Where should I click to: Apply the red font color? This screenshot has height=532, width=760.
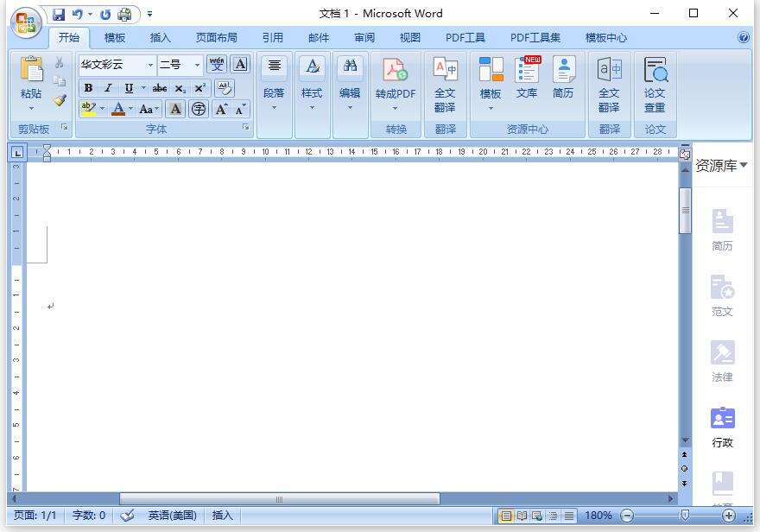point(118,109)
